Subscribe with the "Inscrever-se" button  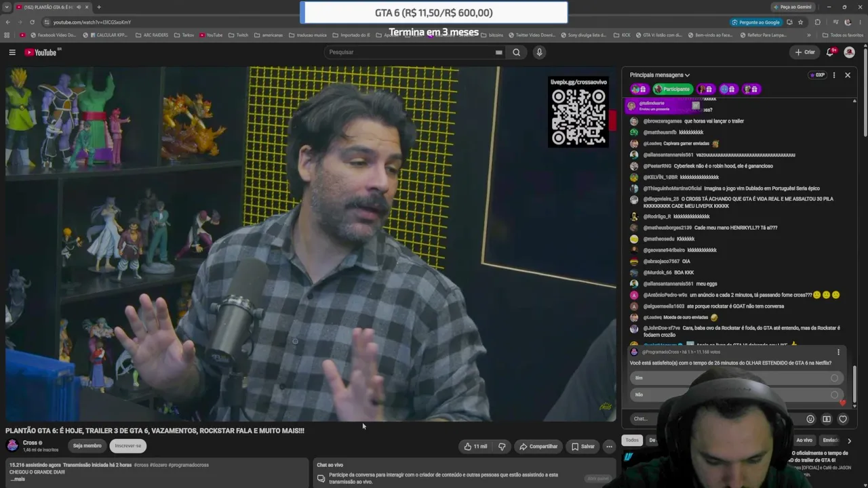[x=128, y=446]
